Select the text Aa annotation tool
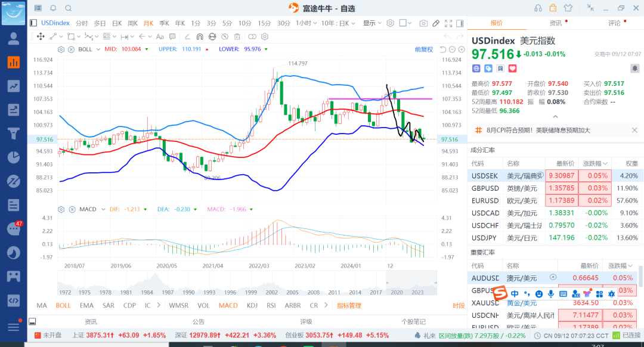Image resolution: width=644 pixels, height=347 pixels. point(160,36)
